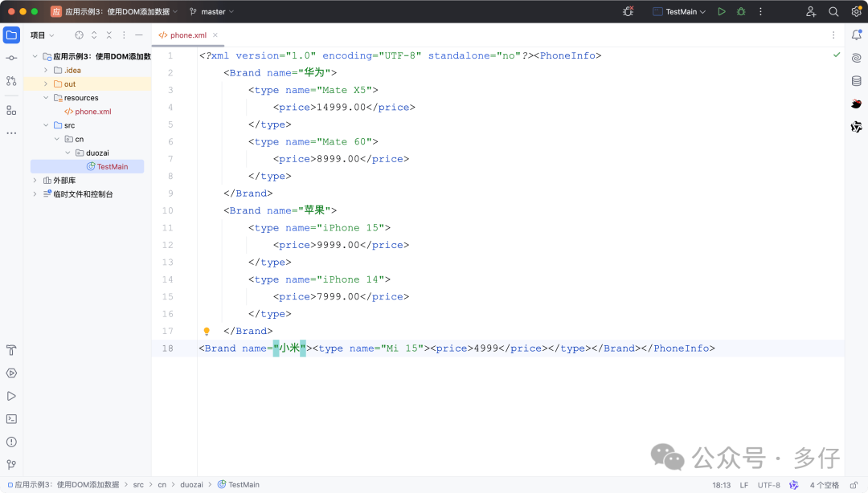Open the editor tabs options menu

click(x=833, y=35)
